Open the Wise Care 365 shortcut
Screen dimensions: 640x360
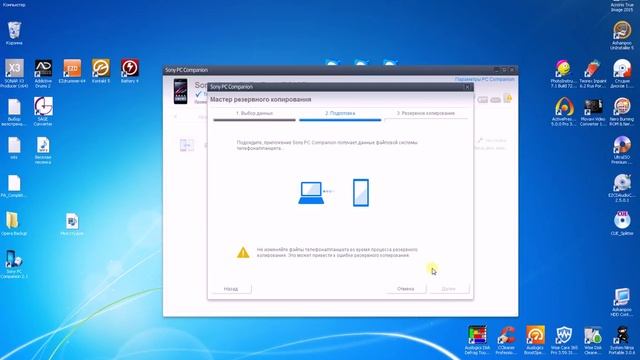[x=564, y=340]
